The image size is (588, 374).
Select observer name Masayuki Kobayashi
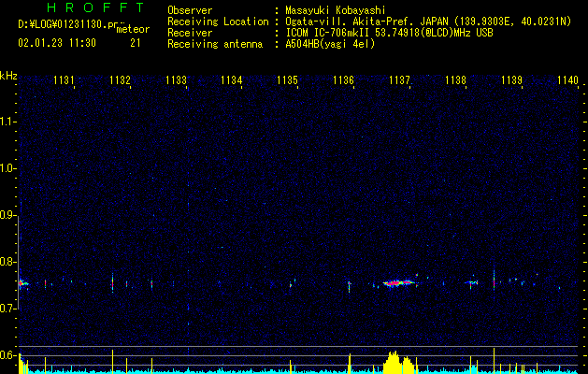(x=336, y=10)
